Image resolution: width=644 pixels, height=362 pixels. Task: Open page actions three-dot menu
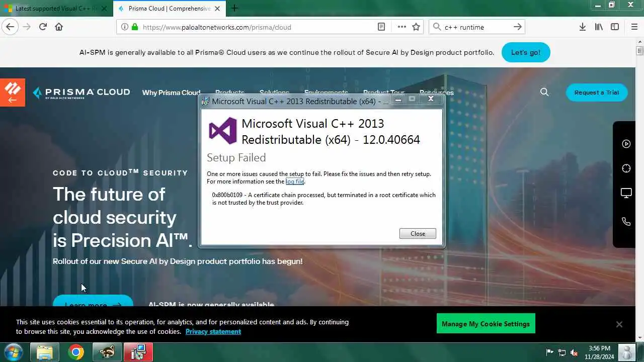pos(401,27)
